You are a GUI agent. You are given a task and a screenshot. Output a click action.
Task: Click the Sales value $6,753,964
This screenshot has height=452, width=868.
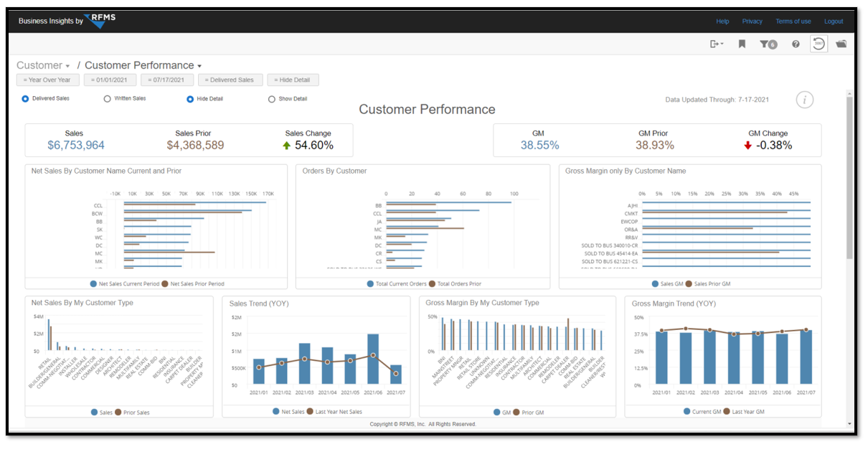click(76, 146)
